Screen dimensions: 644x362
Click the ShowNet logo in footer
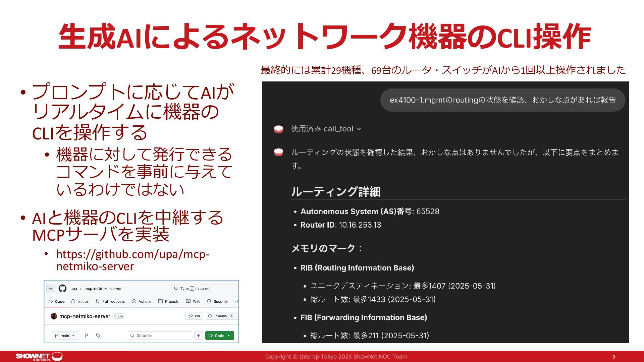click(x=39, y=356)
